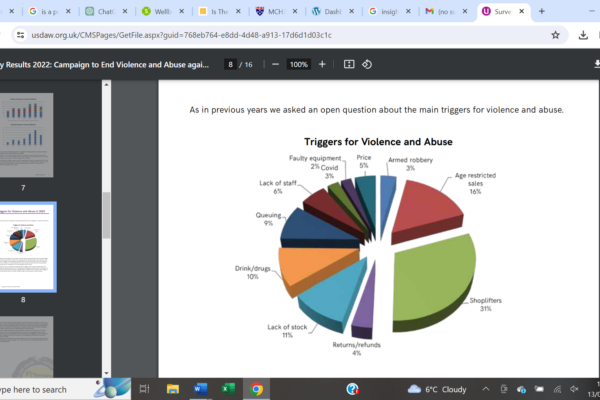This screenshot has width=600, height=400.
Task: Download the PDF from the viewer toolbar
Action: (583, 64)
